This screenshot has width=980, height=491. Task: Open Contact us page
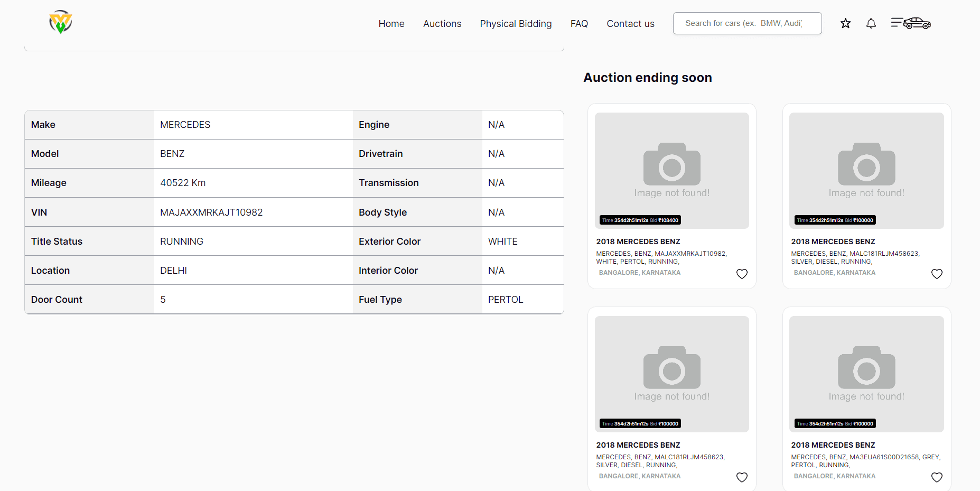[630, 24]
